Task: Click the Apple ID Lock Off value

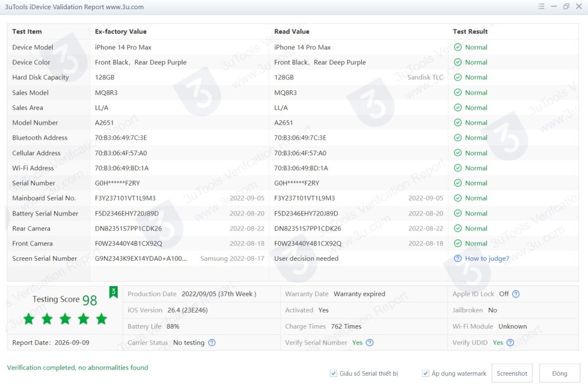Action: [x=504, y=294]
